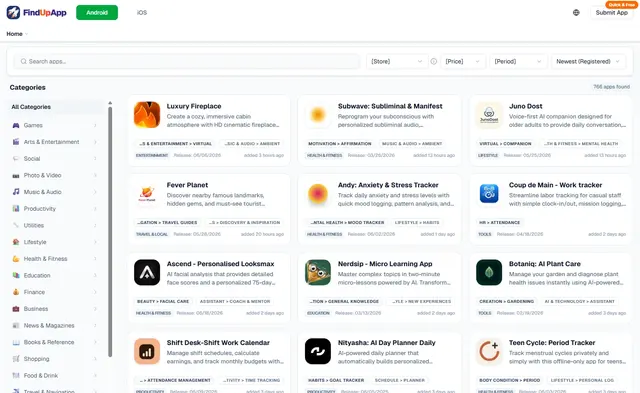
Task: Click the Entertainment tag on Luxury Fireplace
Action: [x=152, y=155]
